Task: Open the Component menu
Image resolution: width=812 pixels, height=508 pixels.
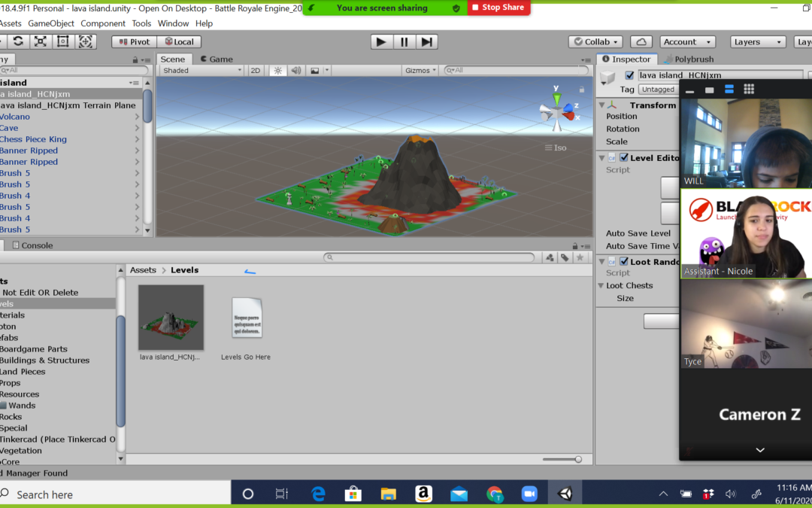Action: [102, 23]
